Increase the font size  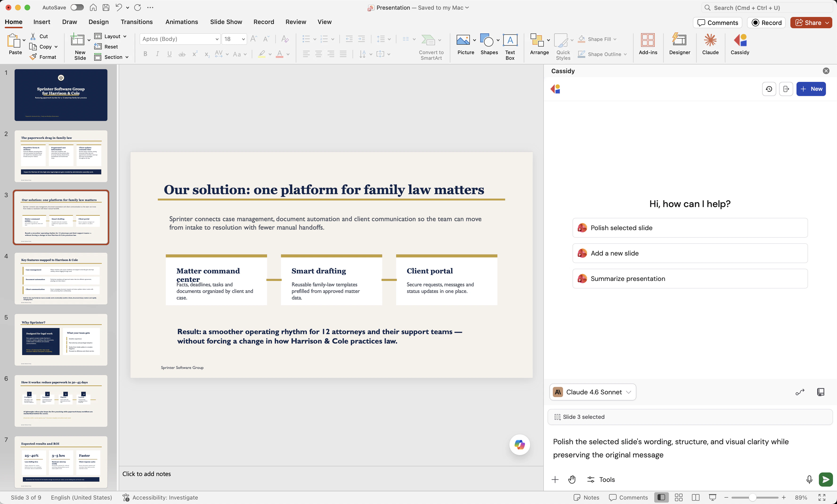click(x=253, y=39)
